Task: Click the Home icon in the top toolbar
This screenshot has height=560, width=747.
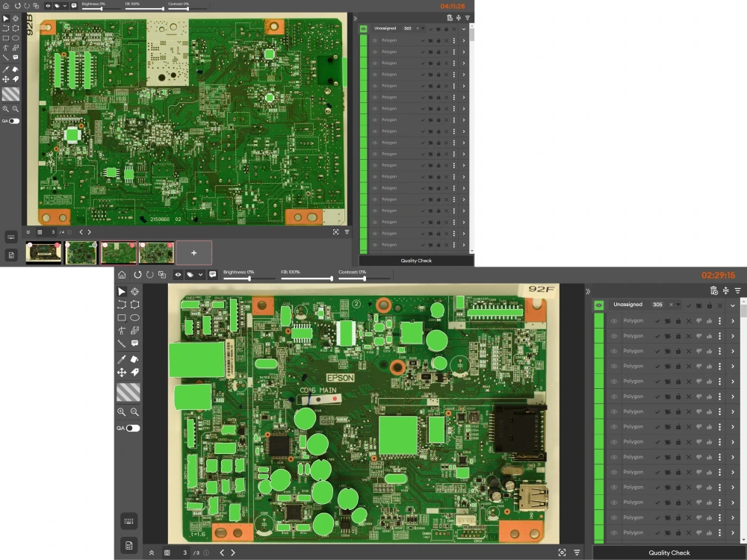Action: pos(121,273)
